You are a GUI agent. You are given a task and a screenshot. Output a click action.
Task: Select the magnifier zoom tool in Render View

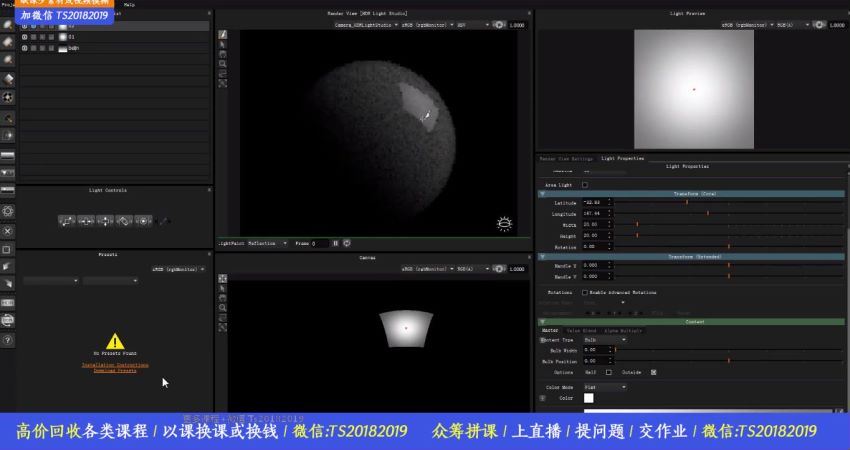[x=223, y=64]
